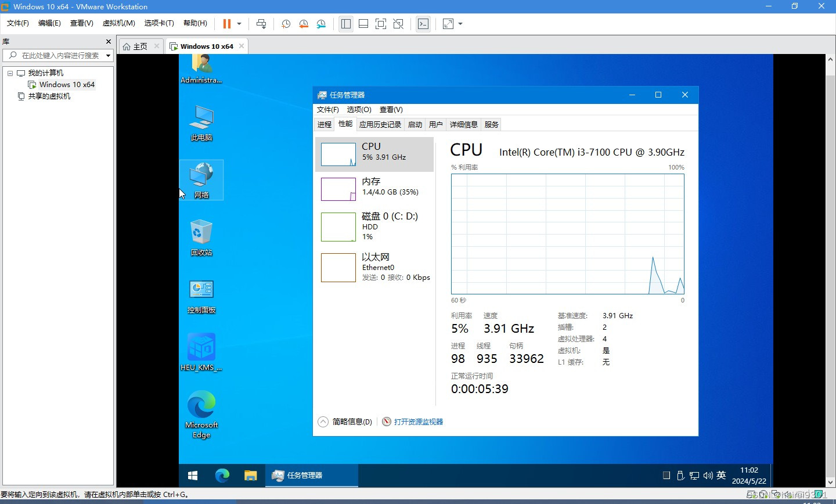Enter full screen mode icon in VMware toolbar

pos(381,24)
